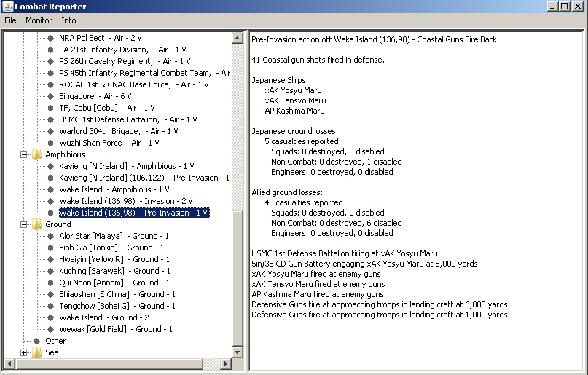Click 'AP Kashima Maru' under Japanese Ships
Screen dimensions: 588x375
tap(295, 111)
